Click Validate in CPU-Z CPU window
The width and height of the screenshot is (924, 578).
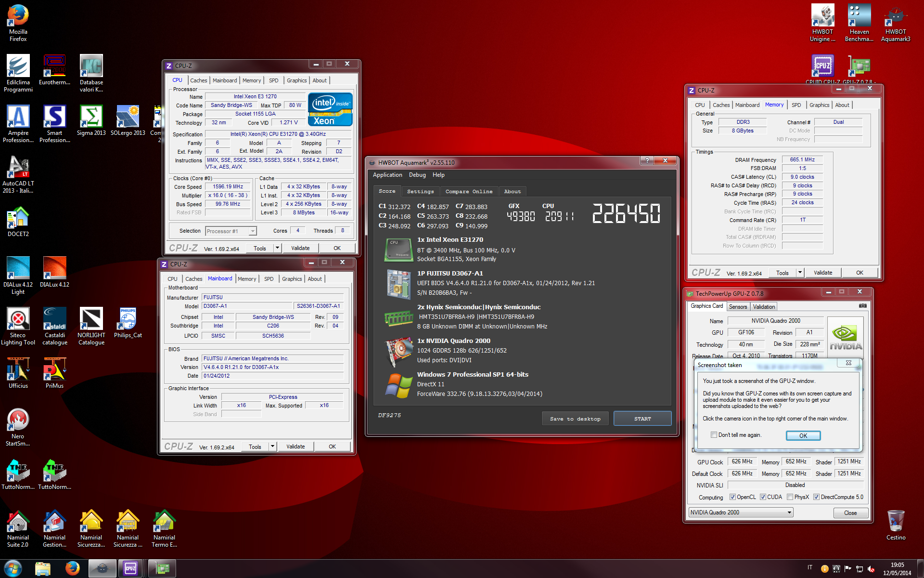pos(300,248)
